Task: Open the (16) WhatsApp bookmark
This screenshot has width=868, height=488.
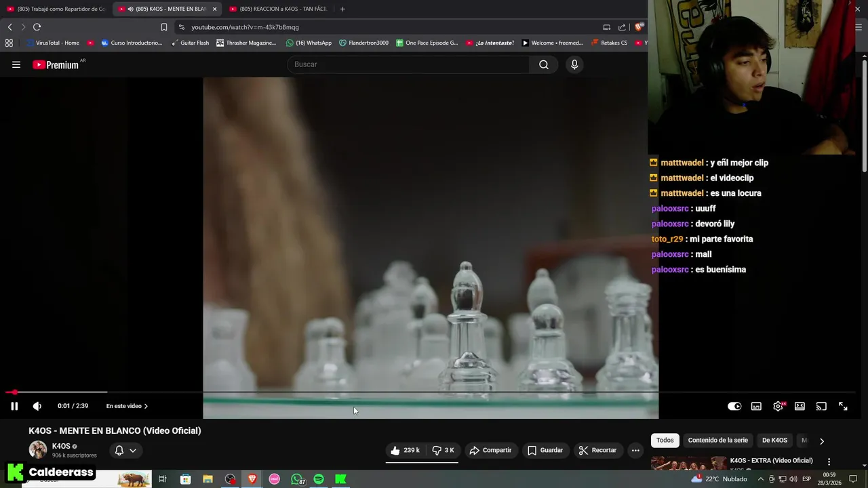Action: (309, 43)
